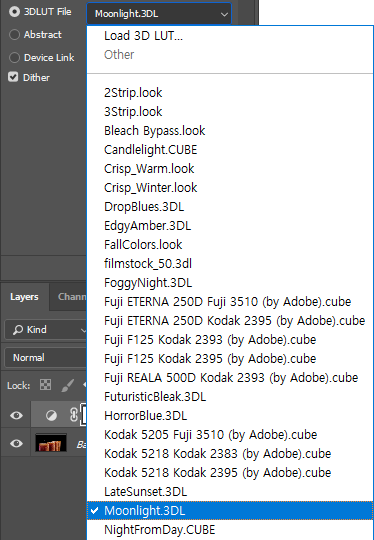Open the Normal blend mode dropdown
This screenshot has width=374, height=540.
point(45,357)
